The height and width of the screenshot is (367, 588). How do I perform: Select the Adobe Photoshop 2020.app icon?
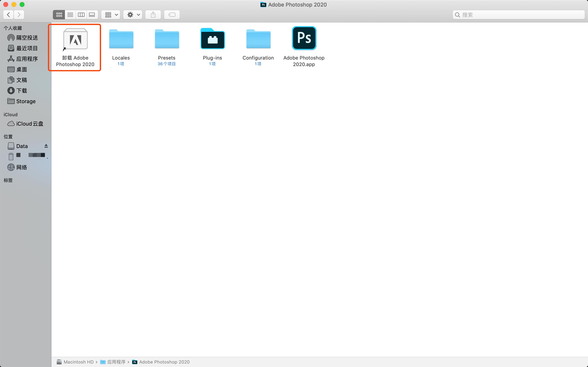304,38
